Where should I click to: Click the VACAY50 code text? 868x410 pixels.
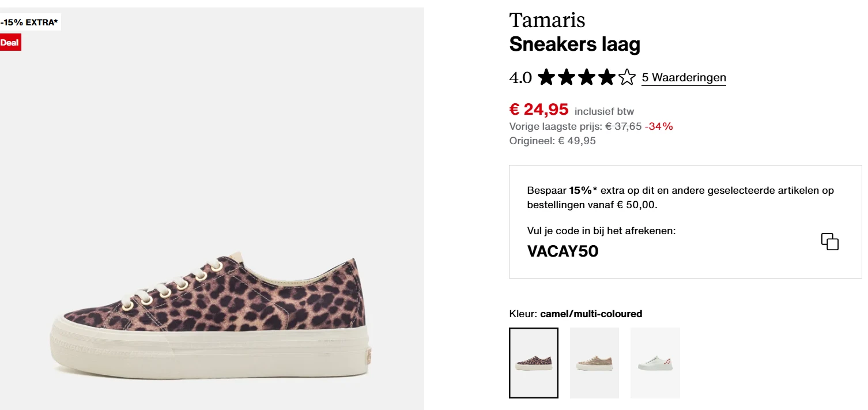point(563,251)
